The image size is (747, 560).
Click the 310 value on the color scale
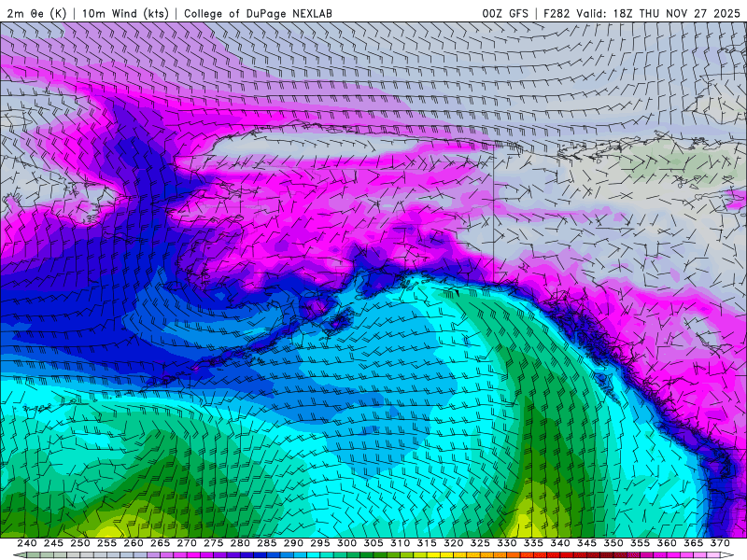401,543
